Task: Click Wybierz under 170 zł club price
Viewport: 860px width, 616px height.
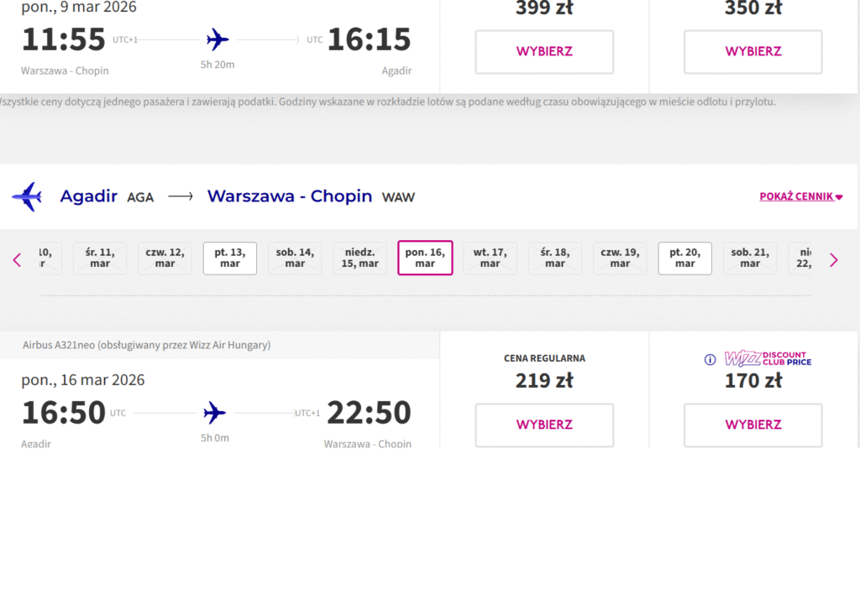Action: click(752, 425)
